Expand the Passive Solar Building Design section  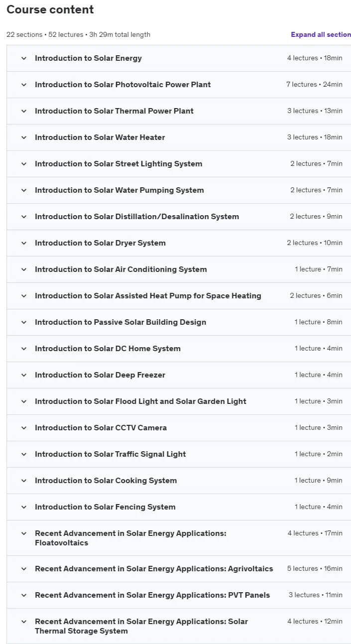pyautogui.click(x=179, y=322)
